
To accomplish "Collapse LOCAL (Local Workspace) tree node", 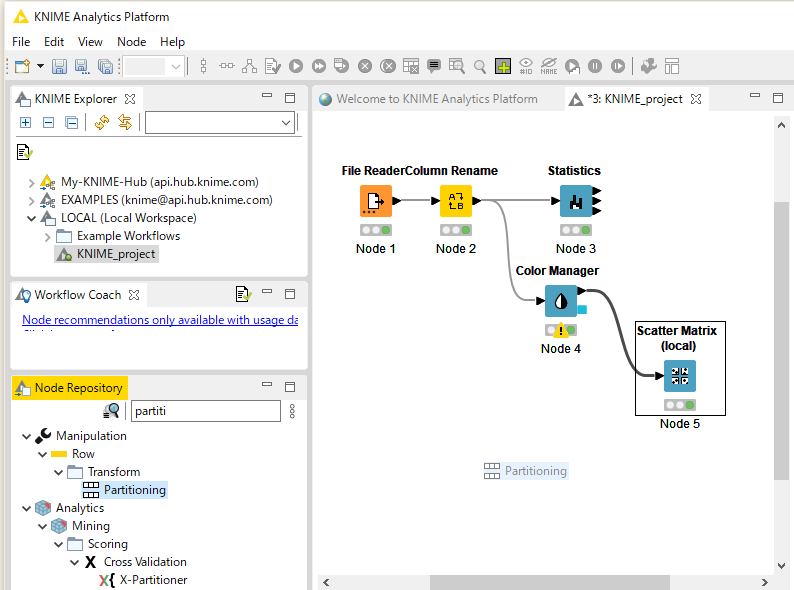I will pyautogui.click(x=31, y=218).
